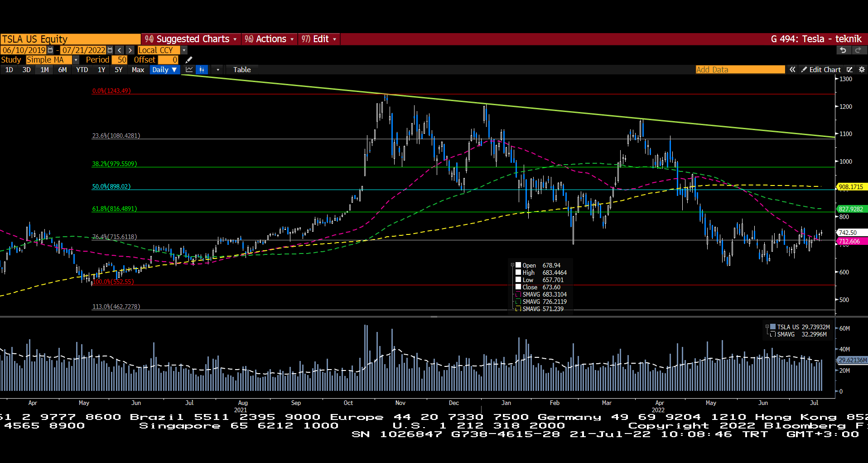Click the end date 07/21/2022 field
Image resolution: width=868 pixels, height=463 pixels.
[83, 50]
